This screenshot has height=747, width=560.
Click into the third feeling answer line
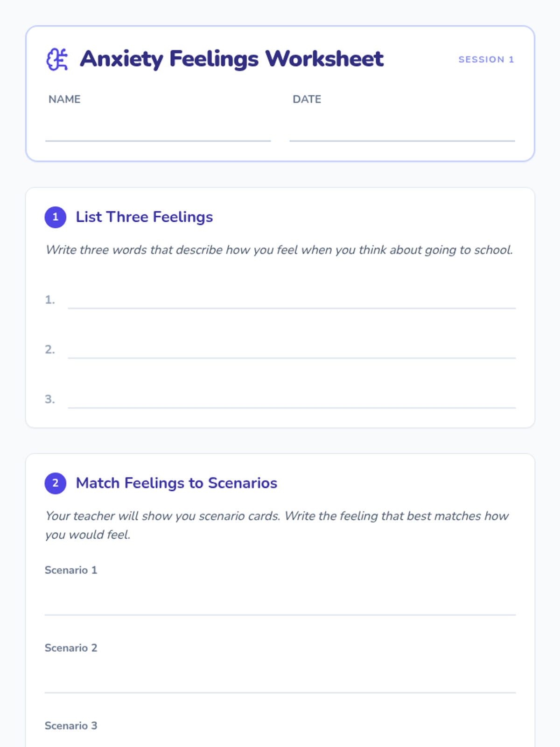click(292, 399)
